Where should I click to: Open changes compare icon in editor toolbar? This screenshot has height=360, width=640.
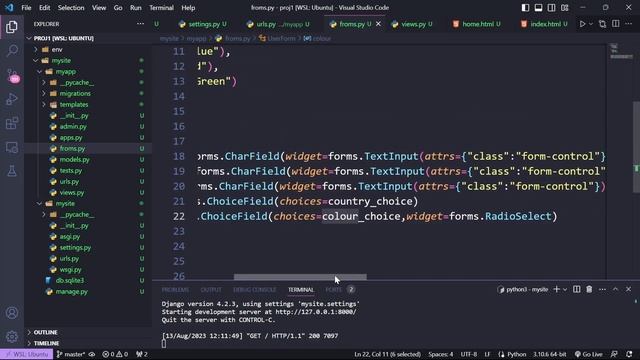click(602, 24)
